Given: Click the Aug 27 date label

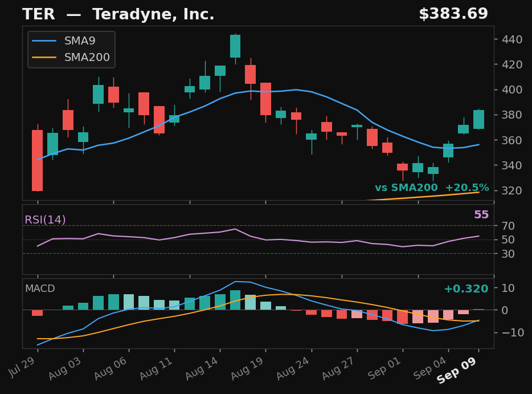Looking at the screenshot, I should tap(338, 368).
